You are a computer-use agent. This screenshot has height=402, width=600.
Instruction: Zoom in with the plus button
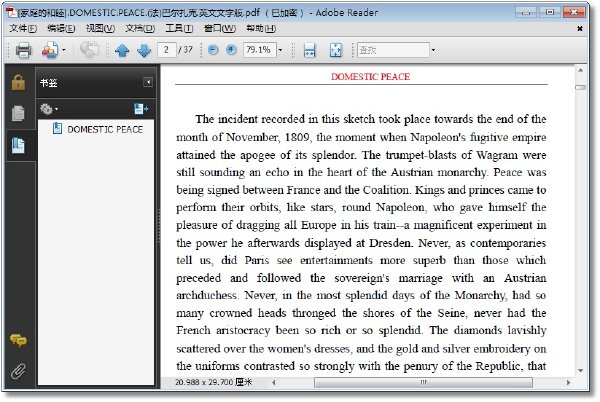[231, 50]
